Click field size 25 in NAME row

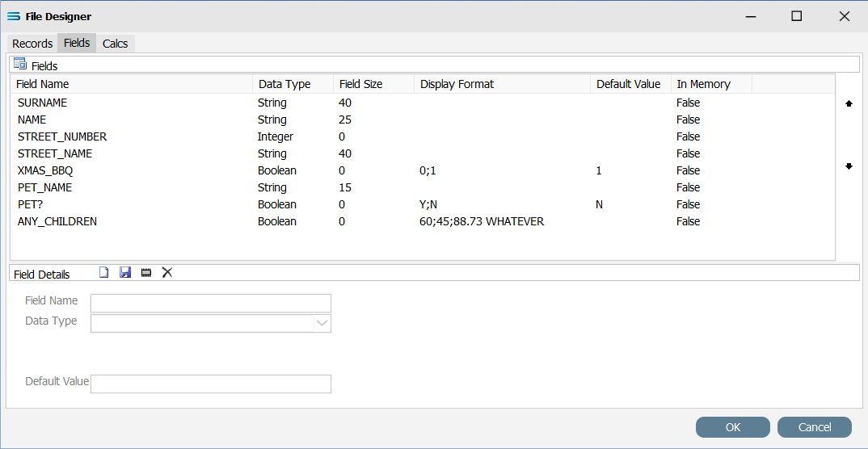click(345, 120)
